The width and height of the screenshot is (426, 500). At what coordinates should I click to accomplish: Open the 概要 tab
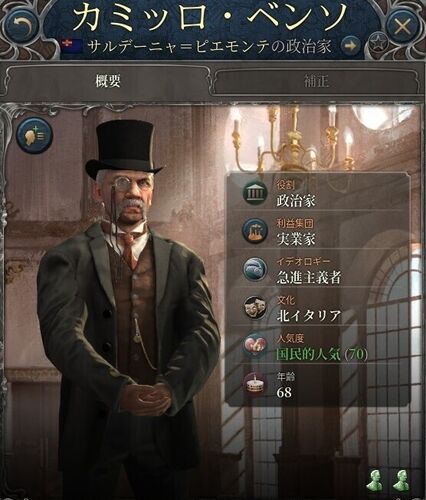tap(108, 81)
